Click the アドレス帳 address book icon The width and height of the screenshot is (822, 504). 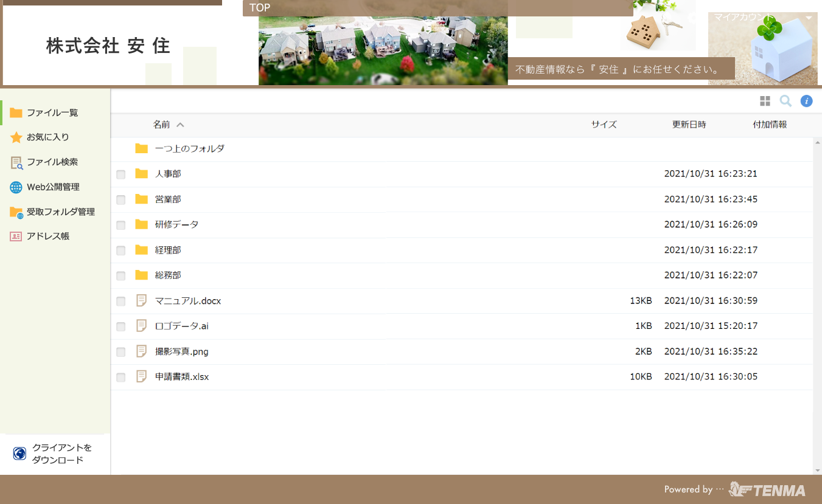(x=16, y=236)
